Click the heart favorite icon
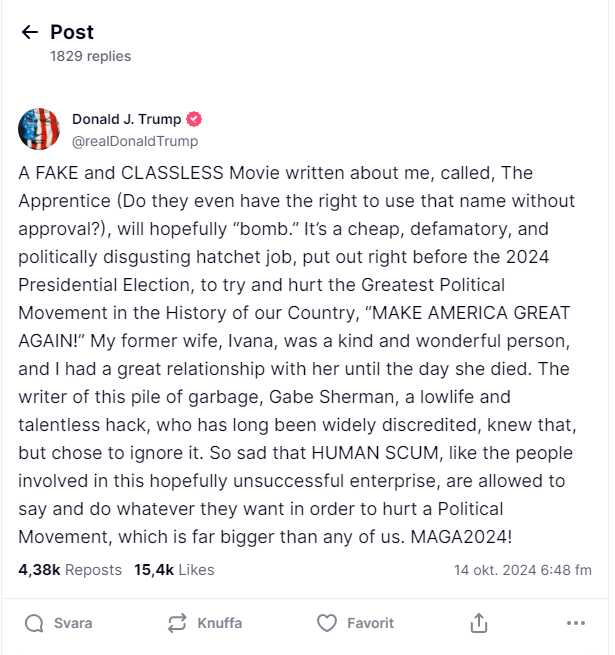 coord(326,623)
